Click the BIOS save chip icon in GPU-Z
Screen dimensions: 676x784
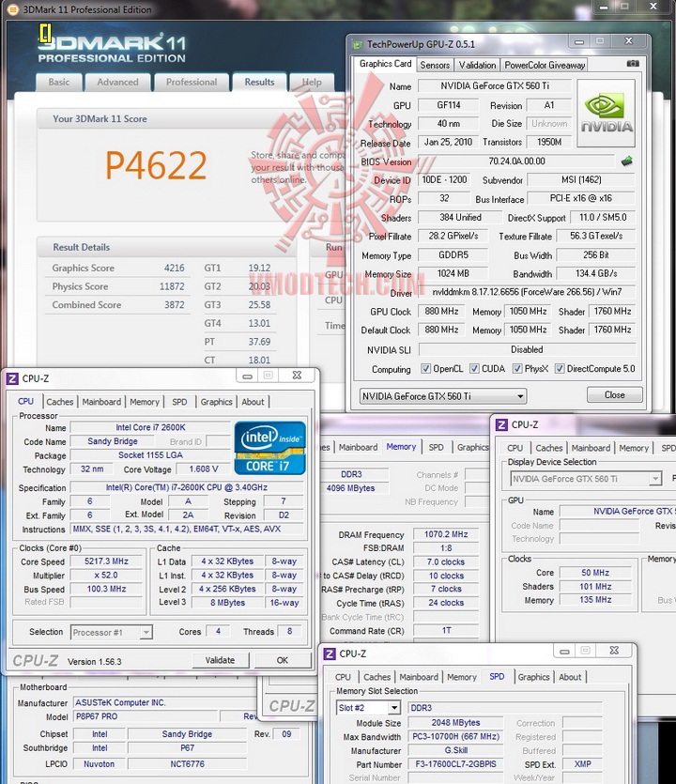pyautogui.click(x=626, y=161)
